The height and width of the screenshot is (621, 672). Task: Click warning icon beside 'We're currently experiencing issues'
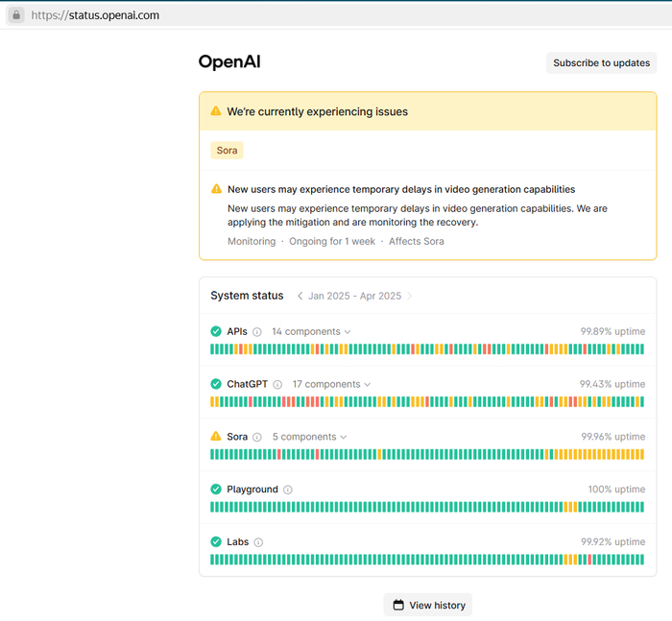pyautogui.click(x=216, y=111)
